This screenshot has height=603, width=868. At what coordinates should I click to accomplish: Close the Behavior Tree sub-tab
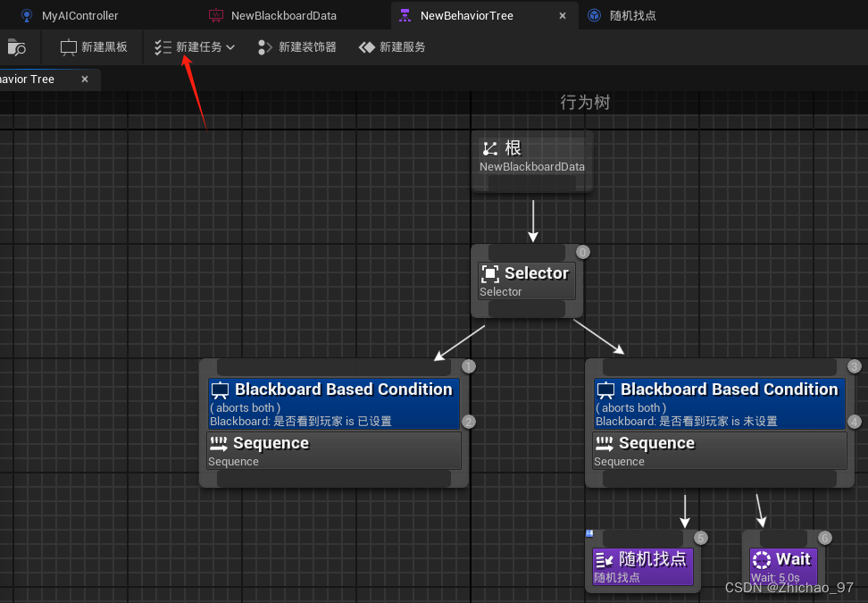click(85, 80)
